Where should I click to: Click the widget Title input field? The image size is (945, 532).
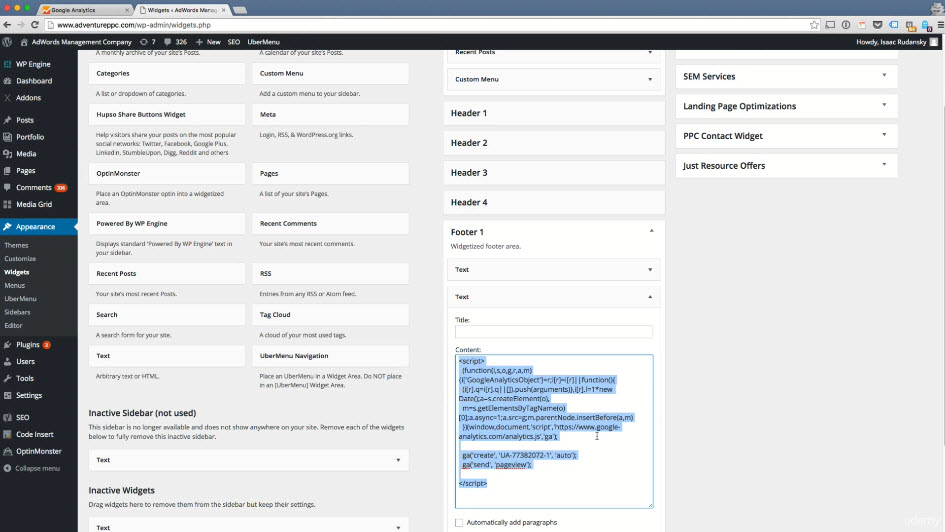point(553,332)
